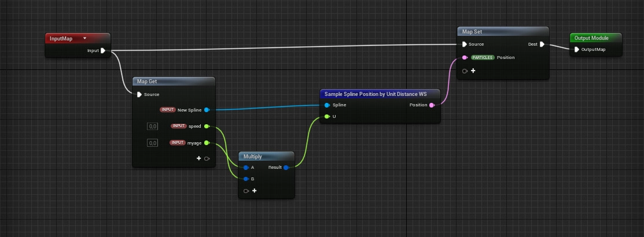Click the speed output pin on Map Get
The image size is (644, 237).
(207, 126)
